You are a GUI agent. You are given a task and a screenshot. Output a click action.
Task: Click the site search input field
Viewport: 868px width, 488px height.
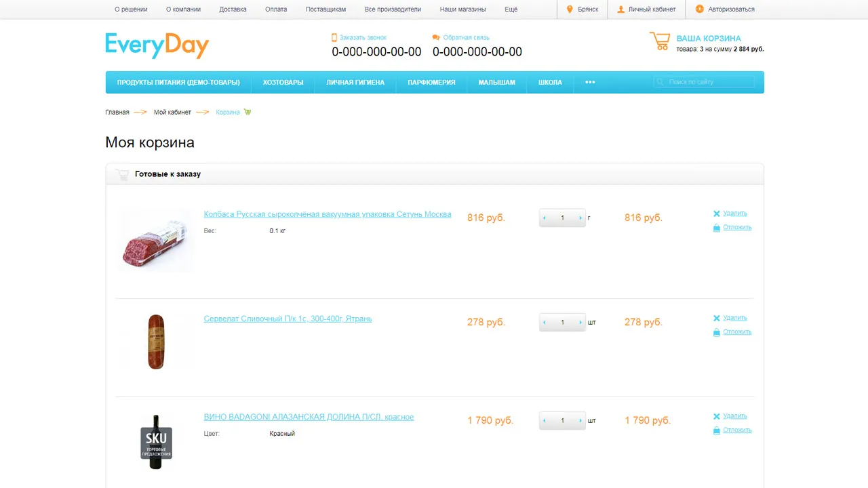pyautogui.click(x=704, y=82)
